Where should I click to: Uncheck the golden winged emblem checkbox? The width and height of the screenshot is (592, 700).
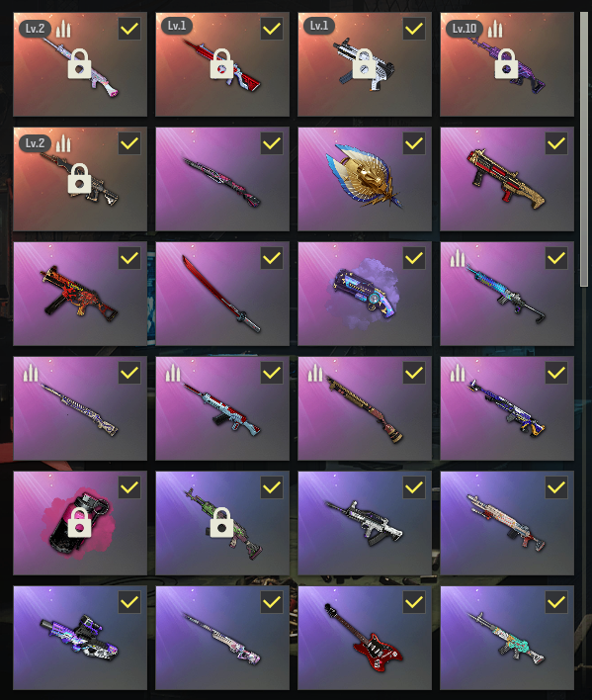pos(413,143)
